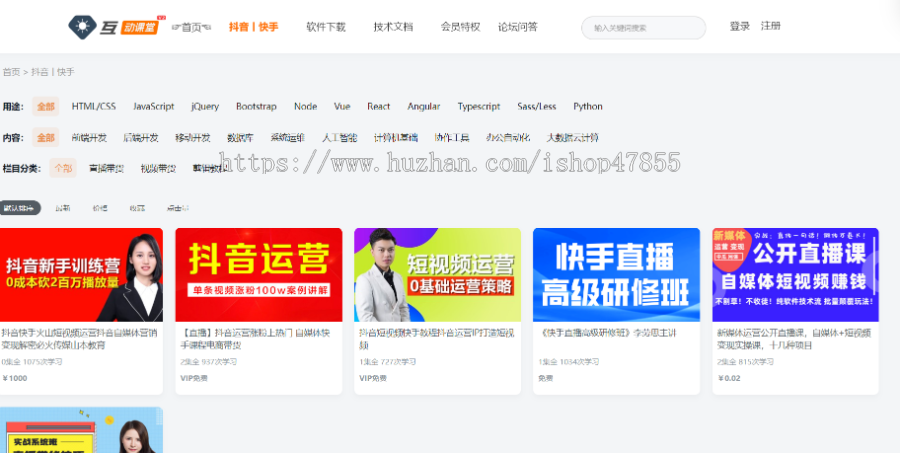Open the yellow 实战系统班 course thumbnail
The image size is (900, 453).
81,430
